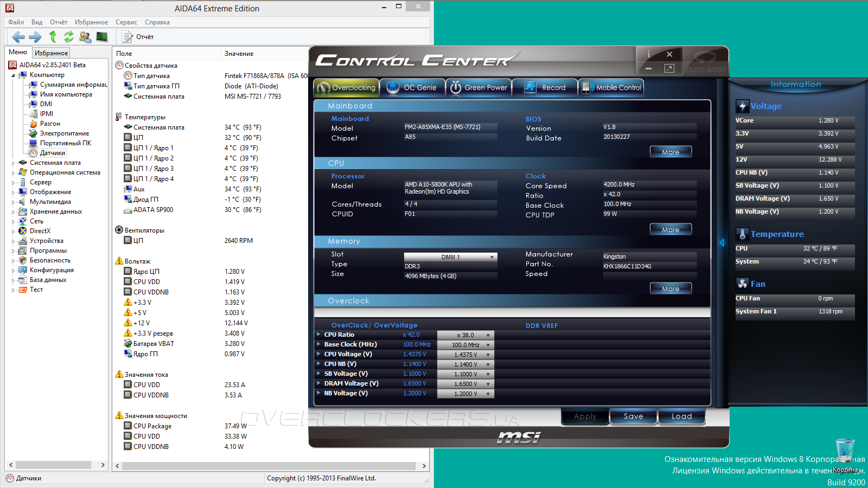The height and width of the screenshot is (488, 868).
Task: Open the Отчёт menu in menu bar
Action: tap(59, 22)
